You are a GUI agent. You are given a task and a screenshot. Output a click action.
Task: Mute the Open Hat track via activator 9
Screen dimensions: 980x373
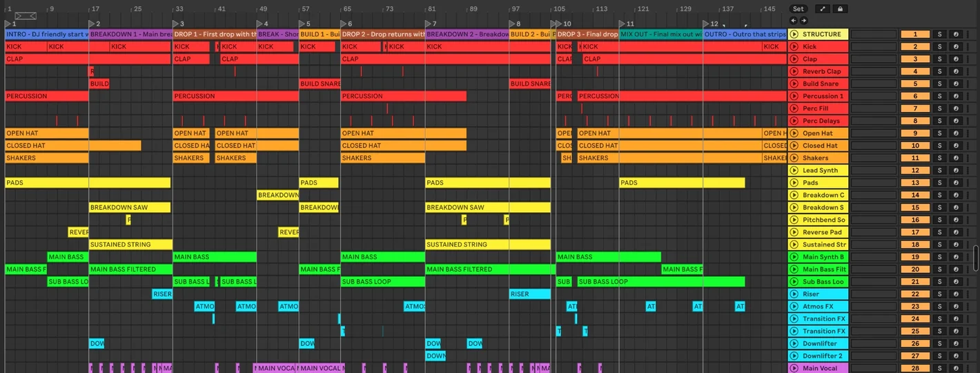coord(915,133)
